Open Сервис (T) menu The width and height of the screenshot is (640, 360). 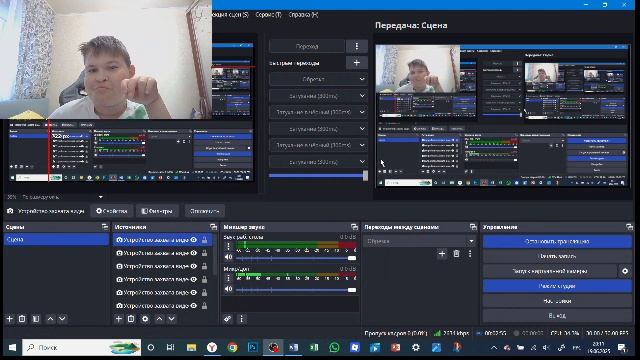pos(268,15)
